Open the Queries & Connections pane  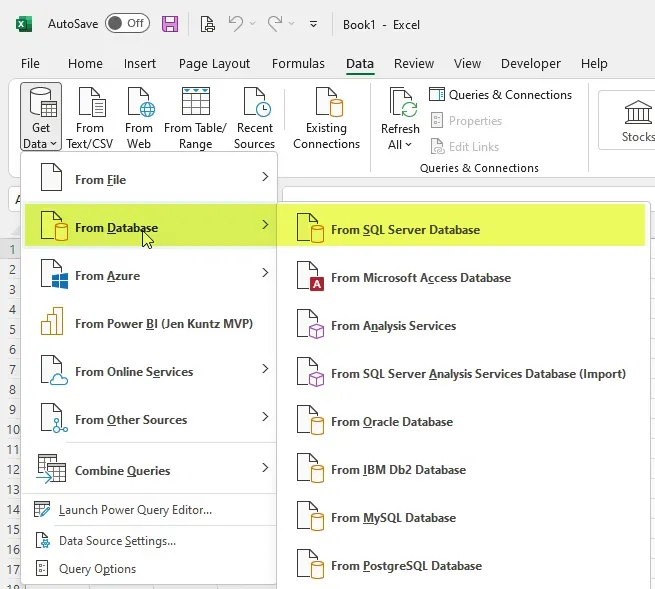pyautogui.click(x=501, y=95)
